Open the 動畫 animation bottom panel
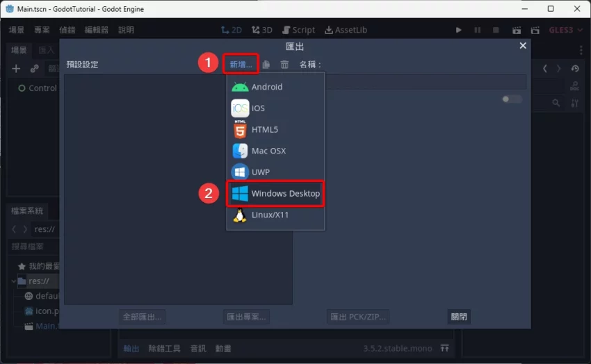591x364 pixels. (x=223, y=349)
